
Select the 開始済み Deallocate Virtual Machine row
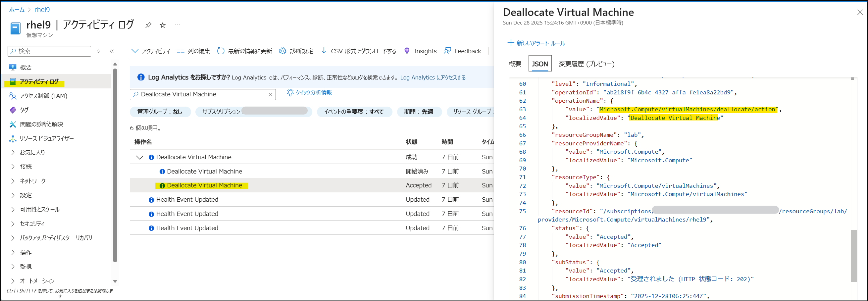(x=312, y=171)
